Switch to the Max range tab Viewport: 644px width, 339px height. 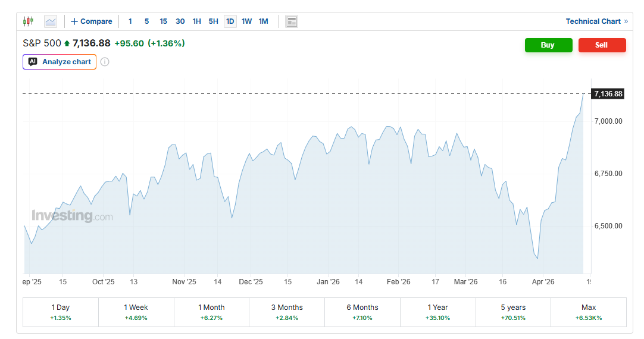point(589,312)
